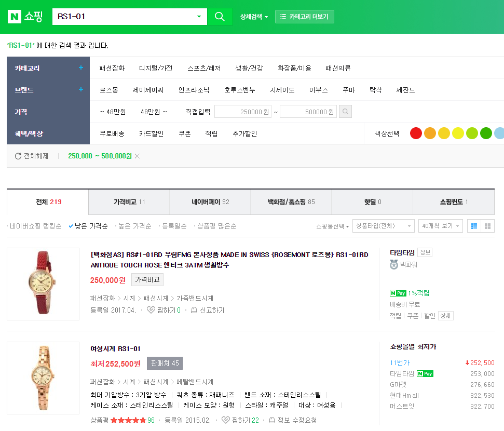
Task: Open the 상품타입(전체) dropdown
Action: click(x=384, y=226)
